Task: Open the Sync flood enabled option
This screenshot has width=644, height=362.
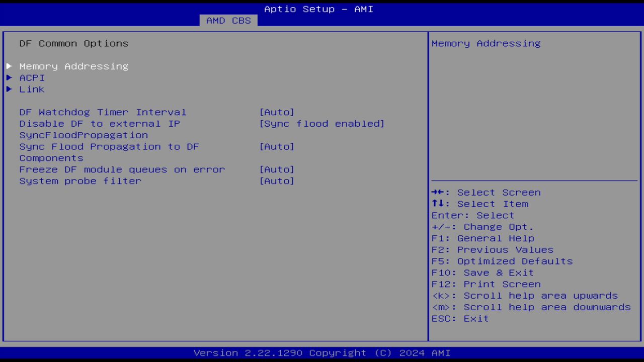Action: tap(322, 124)
